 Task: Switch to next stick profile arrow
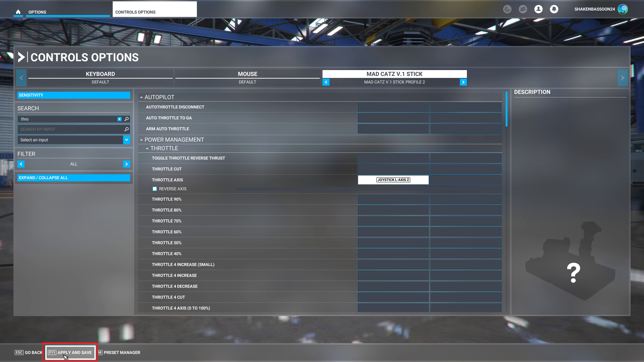click(x=463, y=82)
